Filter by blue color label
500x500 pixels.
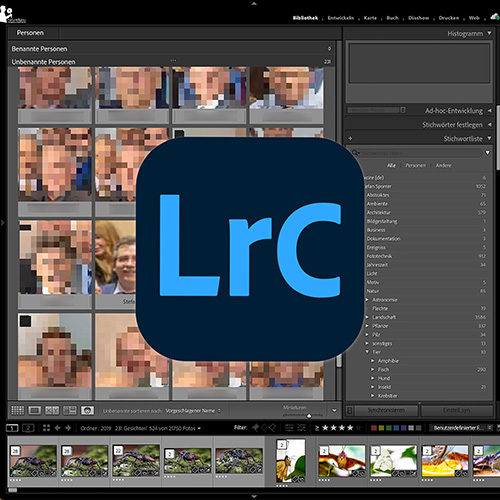[x=396, y=428]
